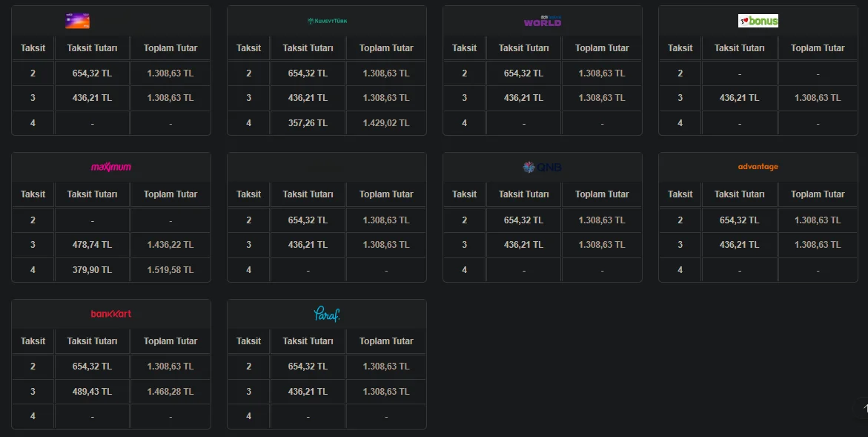Click the 1.436,22 TL total under Maximum
The width and height of the screenshot is (868, 437).
tap(170, 245)
